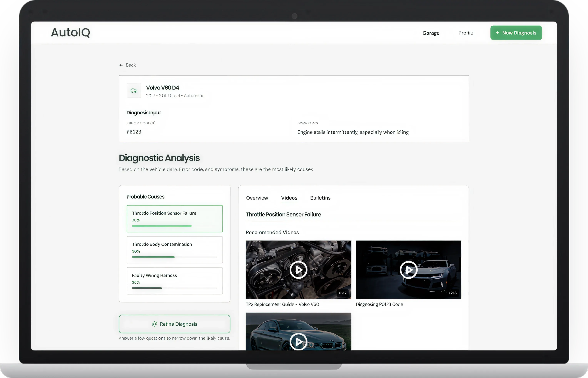Viewport: 588px width, 378px height.
Task: Select Faulty Wiring Harness cause card
Action: pyautogui.click(x=175, y=281)
